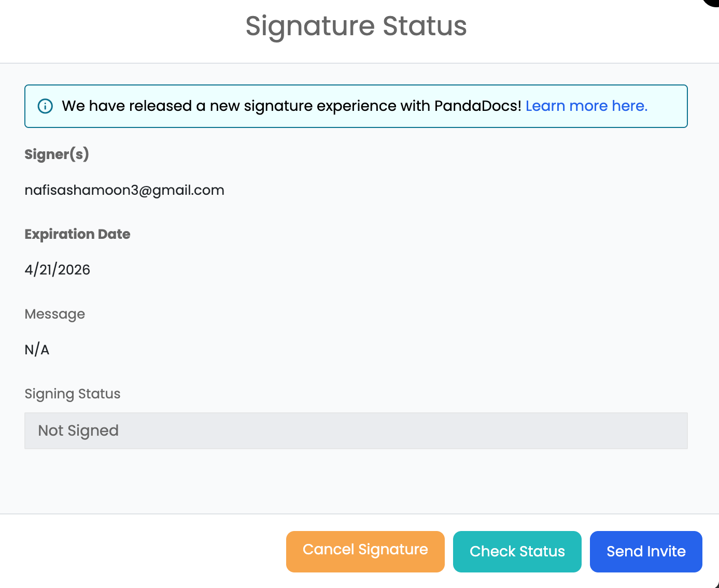Click the expiration date value 4/21/2026

[58, 270]
